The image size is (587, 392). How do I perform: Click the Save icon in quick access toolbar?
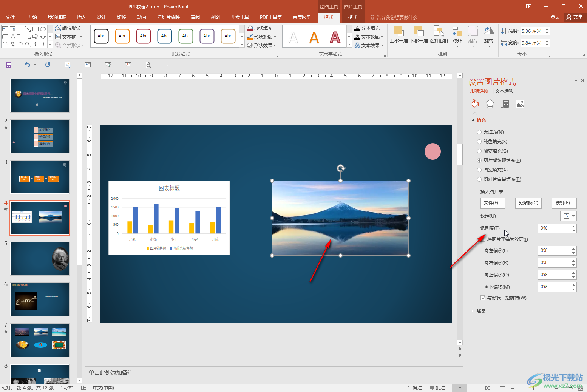[x=9, y=65]
